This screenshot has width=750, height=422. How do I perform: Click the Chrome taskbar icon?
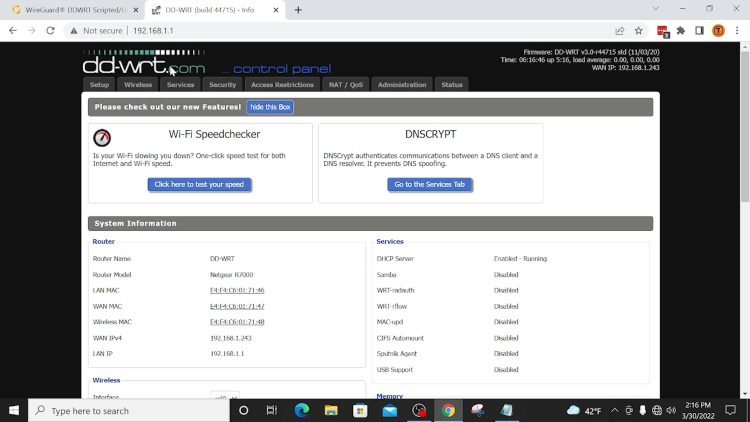point(448,411)
